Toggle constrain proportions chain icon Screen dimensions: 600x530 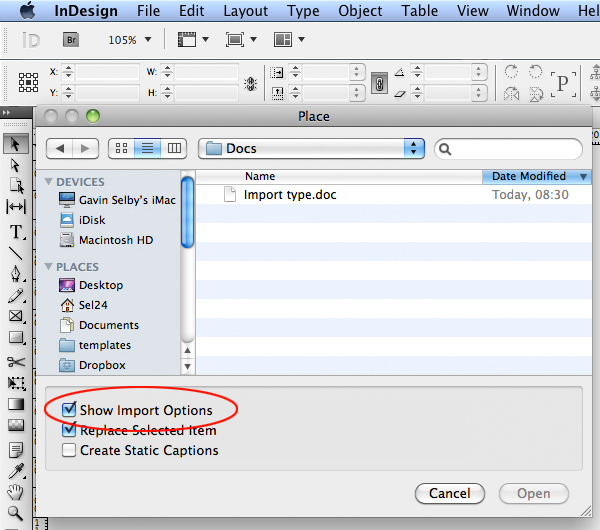click(379, 83)
